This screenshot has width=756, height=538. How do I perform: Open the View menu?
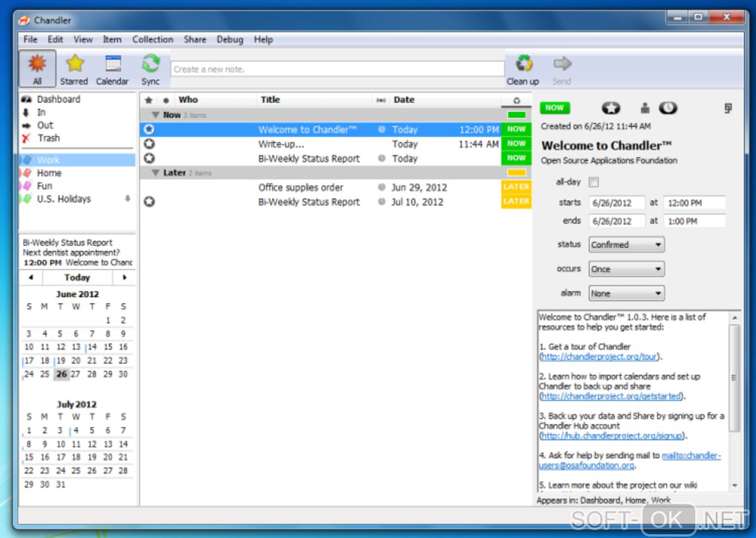click(x=83, y=39)
